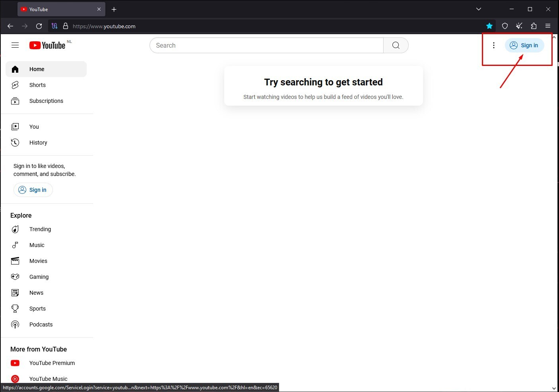Click the sparkle wand toolbar icon
The height and width of the screenshot is (392, 559).
(519, 26)
